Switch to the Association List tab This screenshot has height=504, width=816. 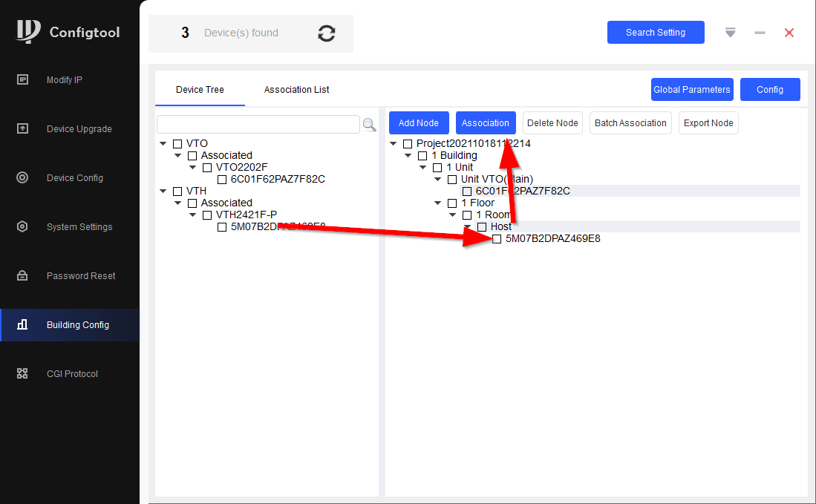tap(297, 90)
